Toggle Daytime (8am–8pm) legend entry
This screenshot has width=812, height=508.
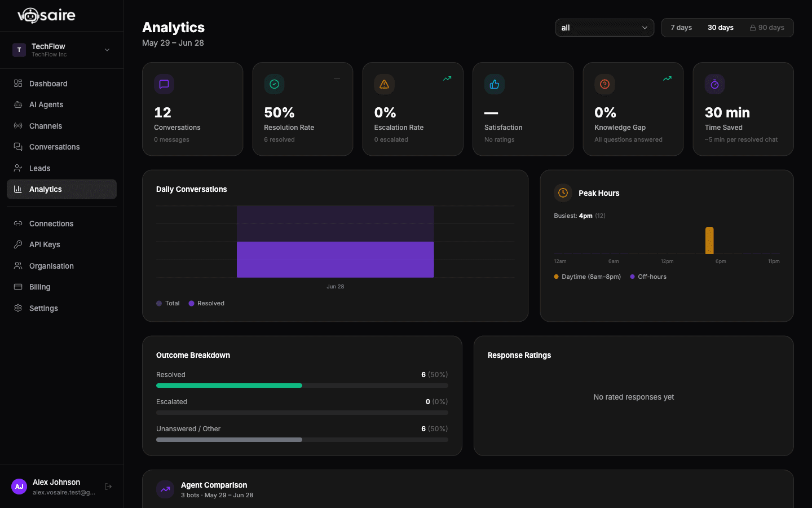[x=588, y=277]
